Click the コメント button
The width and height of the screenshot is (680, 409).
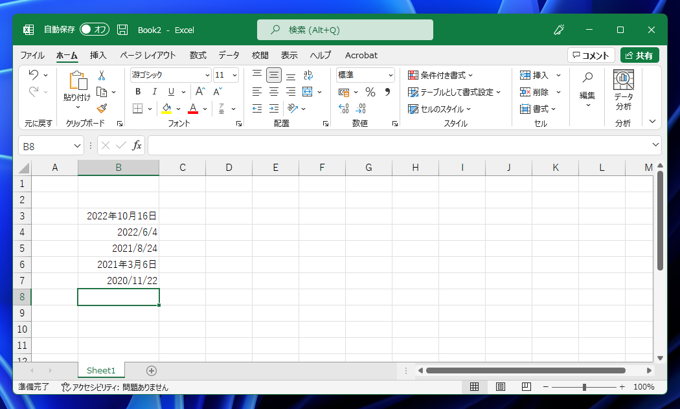tap(590, 55)
